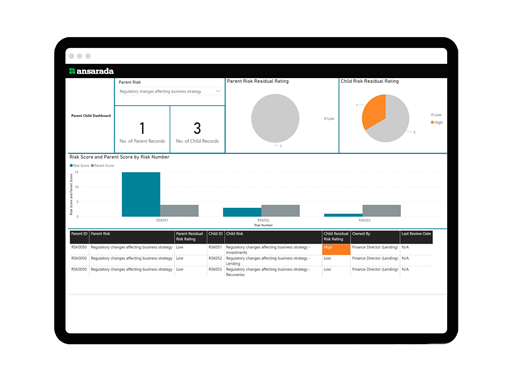Click the Risk Score legend item of bar chart

79,166
